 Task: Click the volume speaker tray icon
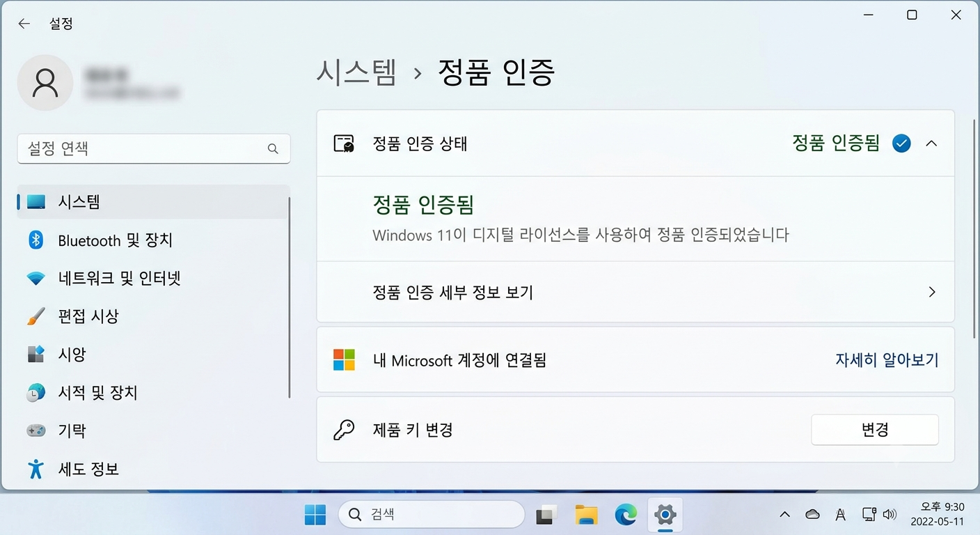pos(890,515)
